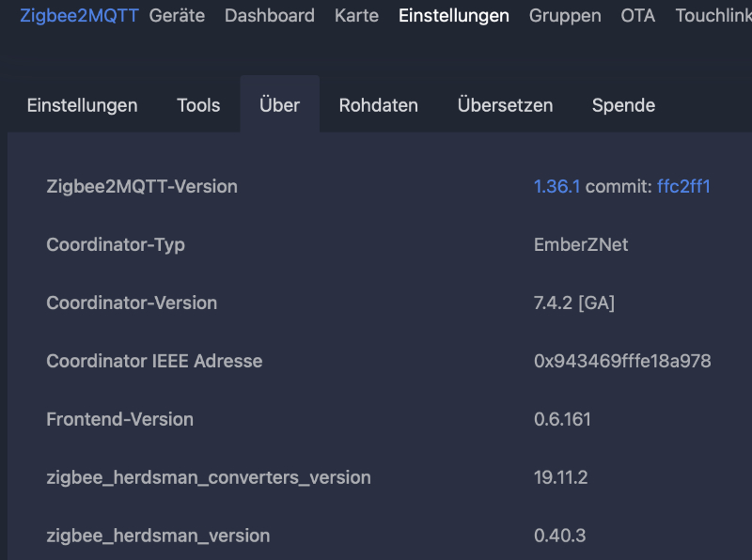Viewport: 752px width, 560px height.
Task: Click the frontend version 0.6.161
Action: tap(562, 419)
